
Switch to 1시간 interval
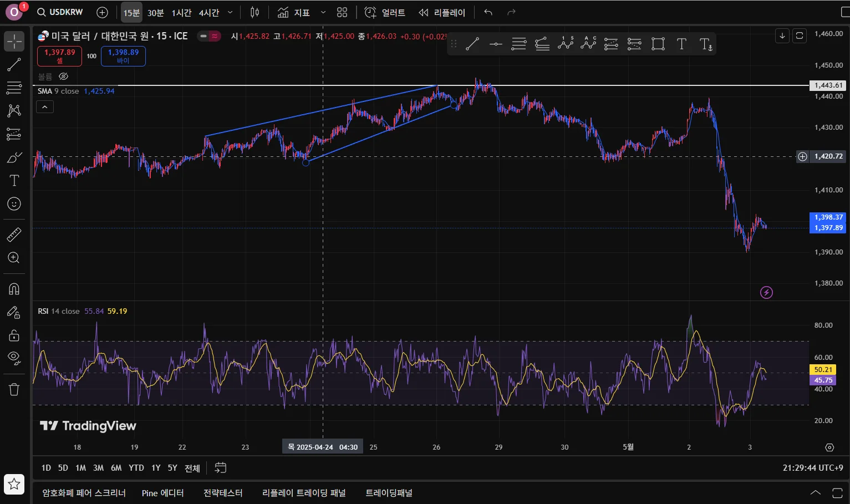click(x=181, y=12)
